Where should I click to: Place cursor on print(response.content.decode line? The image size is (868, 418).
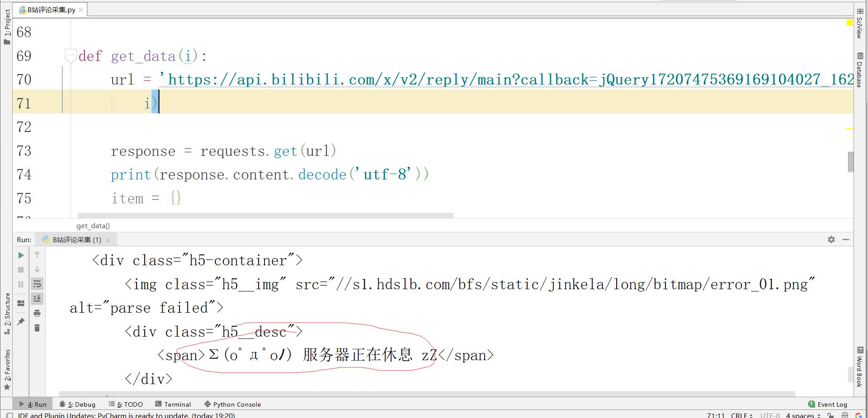[x=270, y=174]
